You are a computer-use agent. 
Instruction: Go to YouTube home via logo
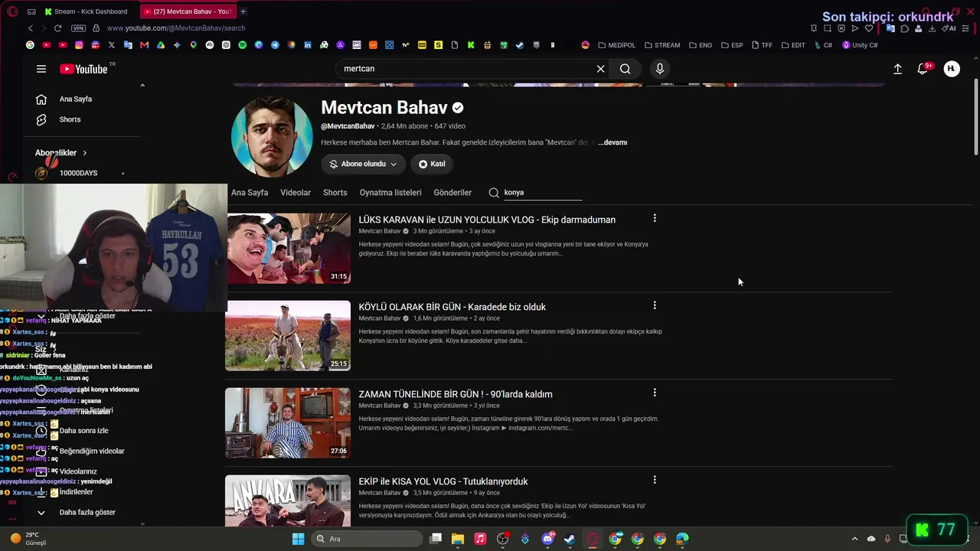(x=83, y=69)
